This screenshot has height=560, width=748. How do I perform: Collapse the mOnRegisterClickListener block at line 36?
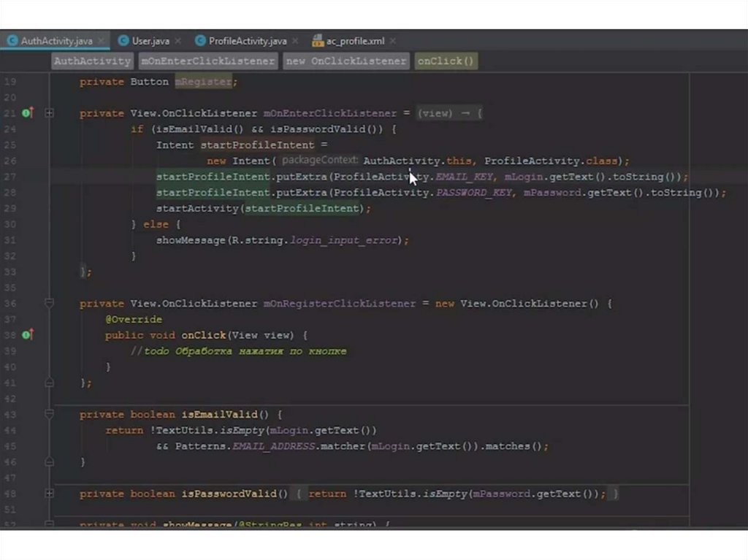(49, 303)
